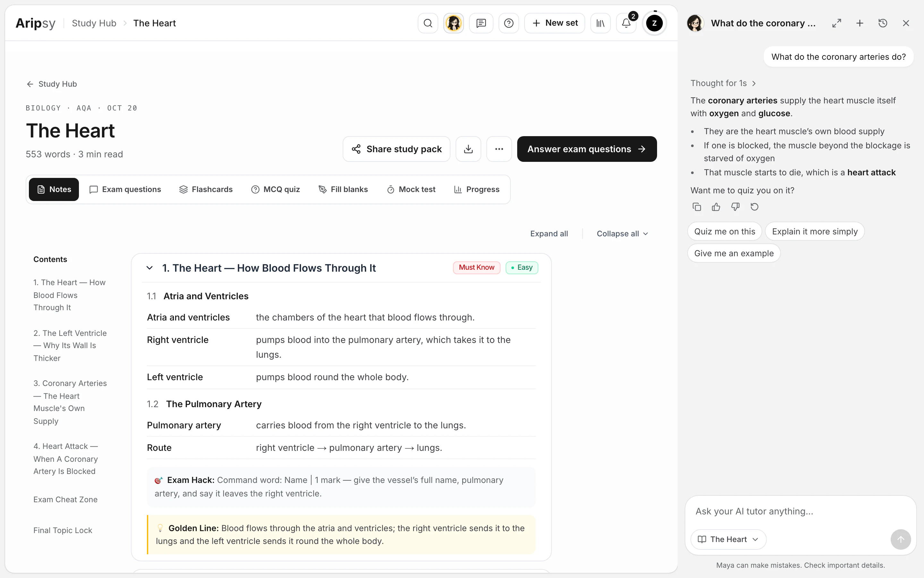Open the three-dot more options menu
The width and height of the screenshot is (924, 578).
pos(499,149)
